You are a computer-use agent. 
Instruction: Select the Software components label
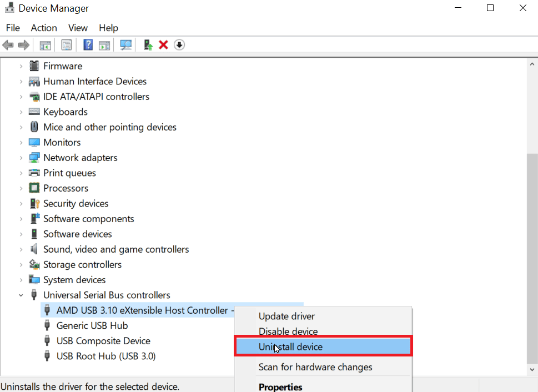coord(88,219)
